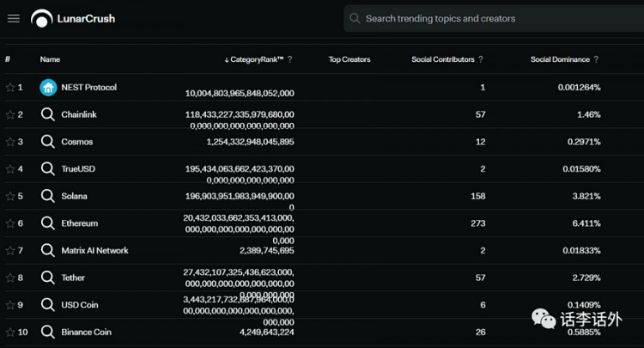Open the USD Coin link

coord(80,305)
